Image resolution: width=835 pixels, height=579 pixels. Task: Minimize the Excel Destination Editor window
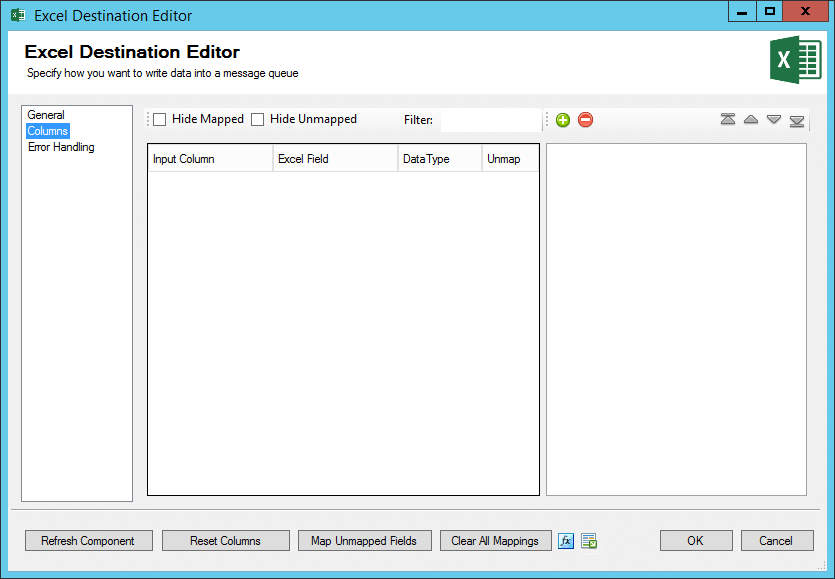tap(742, 11)
